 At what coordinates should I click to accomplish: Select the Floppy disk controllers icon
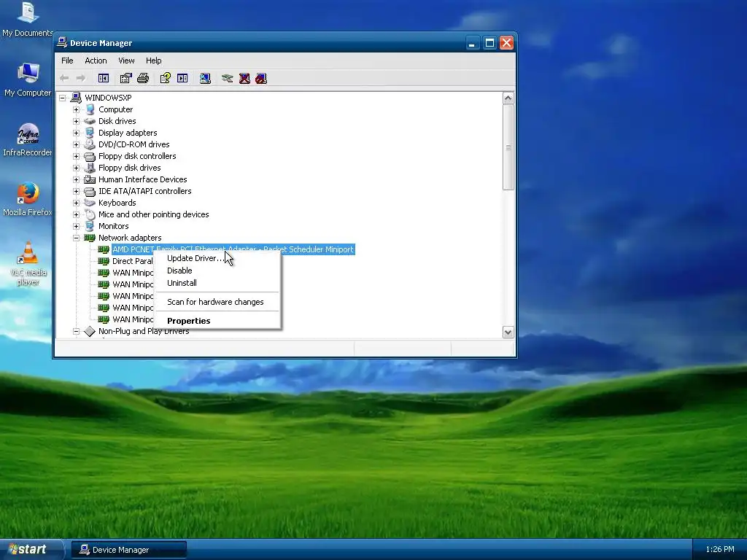(90, 156)
